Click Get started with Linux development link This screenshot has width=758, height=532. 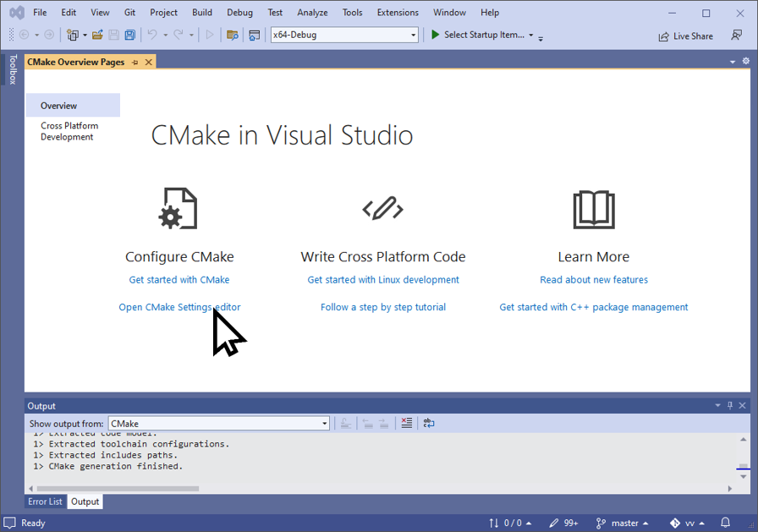click(x=383, y=280)
